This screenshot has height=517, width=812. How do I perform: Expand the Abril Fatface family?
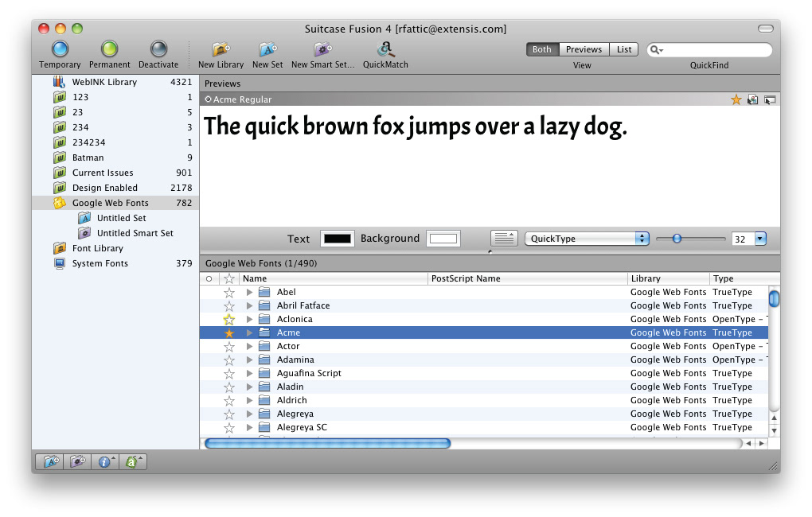[x=250, y=306]
